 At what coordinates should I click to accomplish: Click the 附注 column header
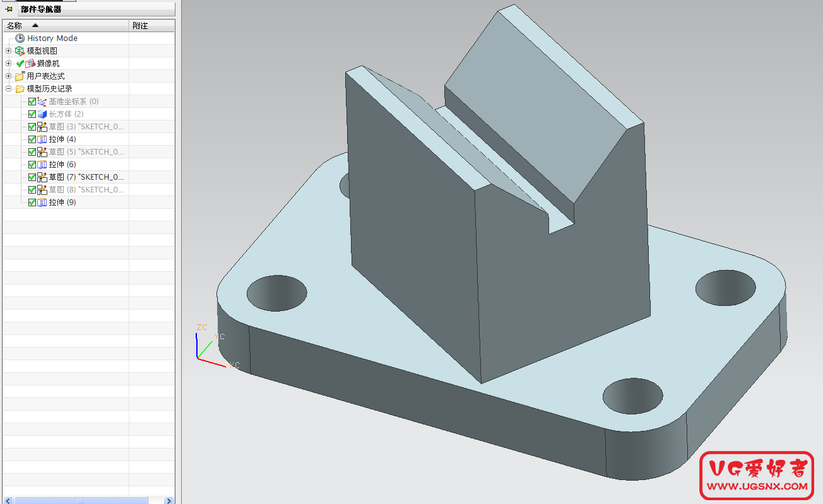point(151,26)
